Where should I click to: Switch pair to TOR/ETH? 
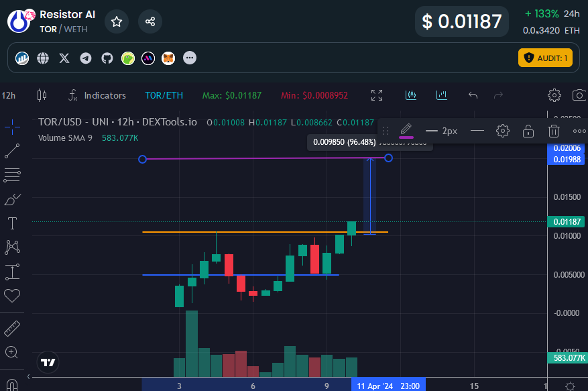tap(164, 95)
